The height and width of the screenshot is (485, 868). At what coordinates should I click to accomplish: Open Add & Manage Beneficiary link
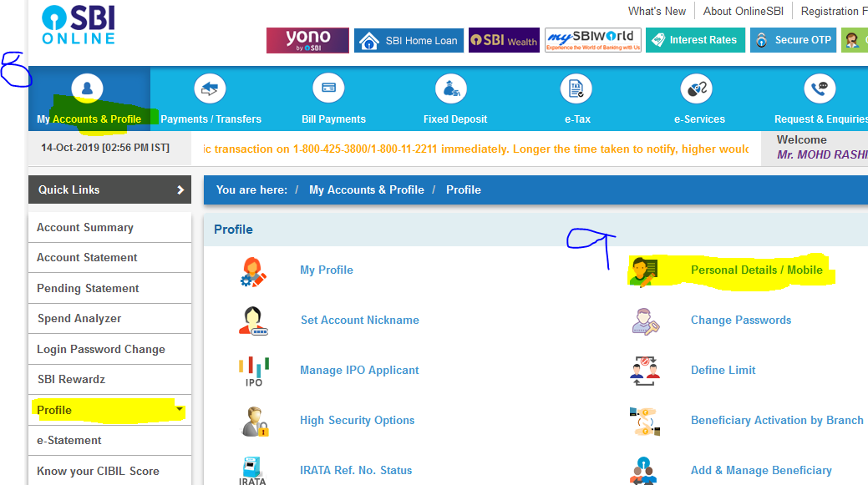[x=761, y=470]
